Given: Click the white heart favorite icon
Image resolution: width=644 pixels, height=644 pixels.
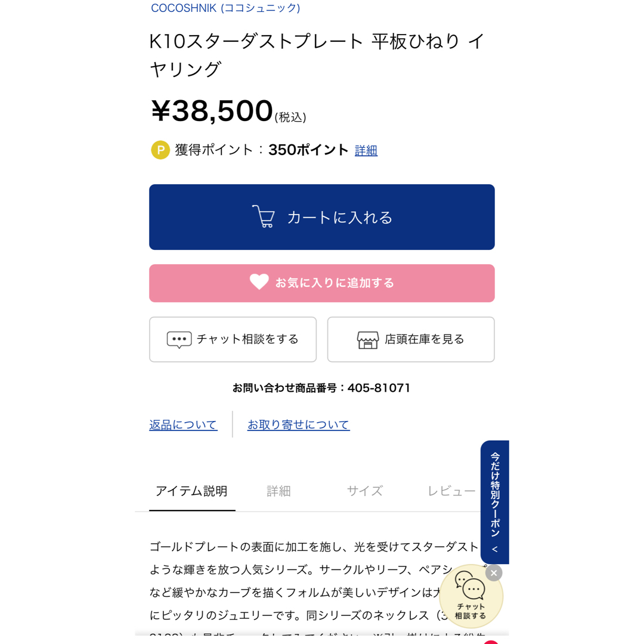Looking at the screenshot, I should (x=259, y=282).
